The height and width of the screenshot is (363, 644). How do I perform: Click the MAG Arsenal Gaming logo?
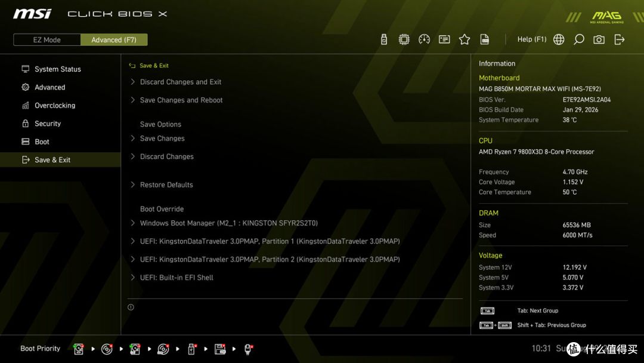point(606,17)
